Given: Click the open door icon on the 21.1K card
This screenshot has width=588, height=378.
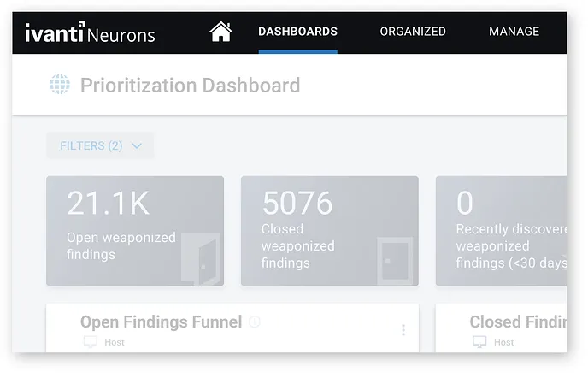Looking at the screenshot, I should [201, 259].
